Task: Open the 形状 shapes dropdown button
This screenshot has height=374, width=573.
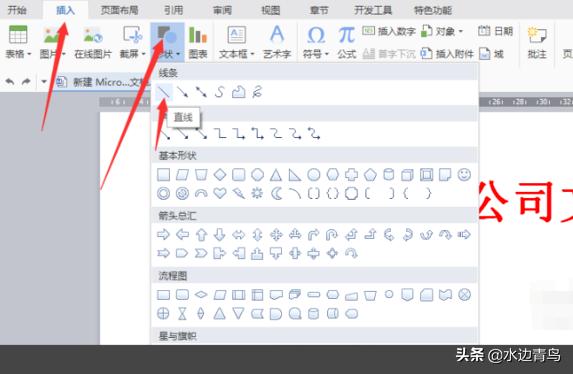Action: [167, 42]
